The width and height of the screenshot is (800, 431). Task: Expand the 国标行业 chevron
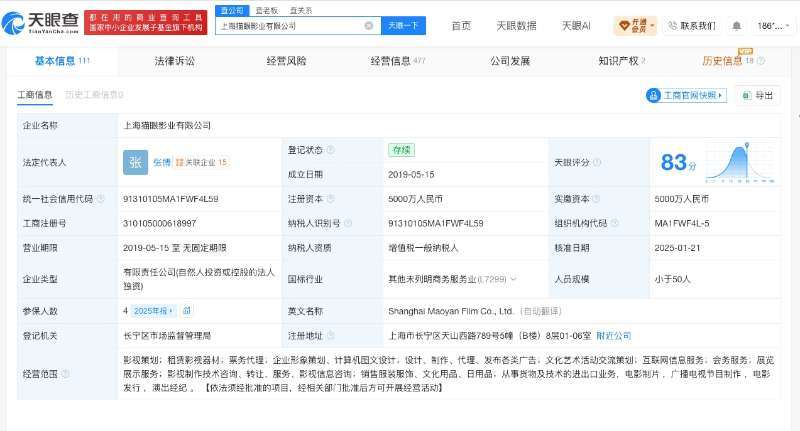click(x=513, y=279)
